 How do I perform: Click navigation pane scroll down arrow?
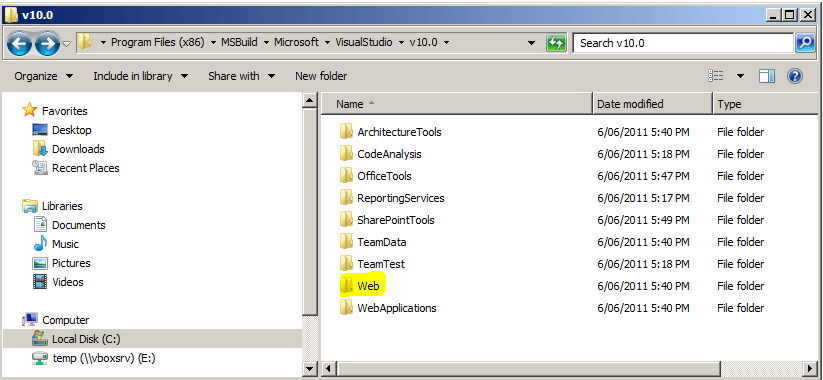[x=310, y=368]
